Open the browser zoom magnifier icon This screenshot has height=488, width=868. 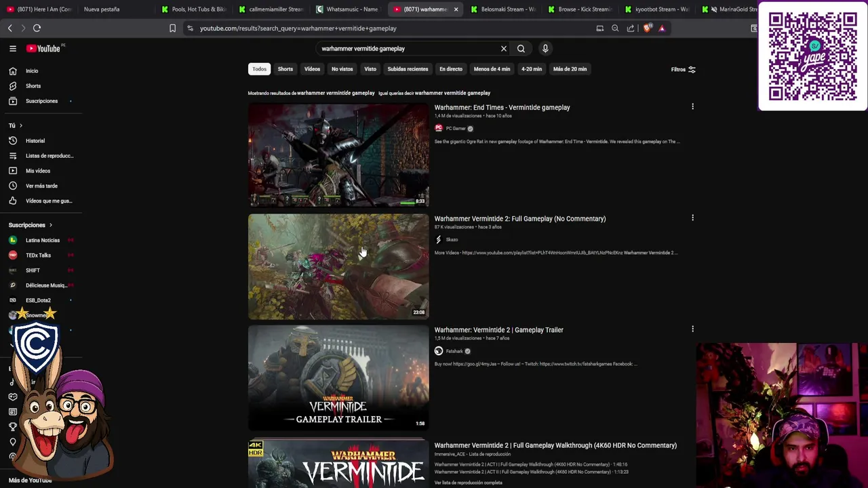pos(615,28)
